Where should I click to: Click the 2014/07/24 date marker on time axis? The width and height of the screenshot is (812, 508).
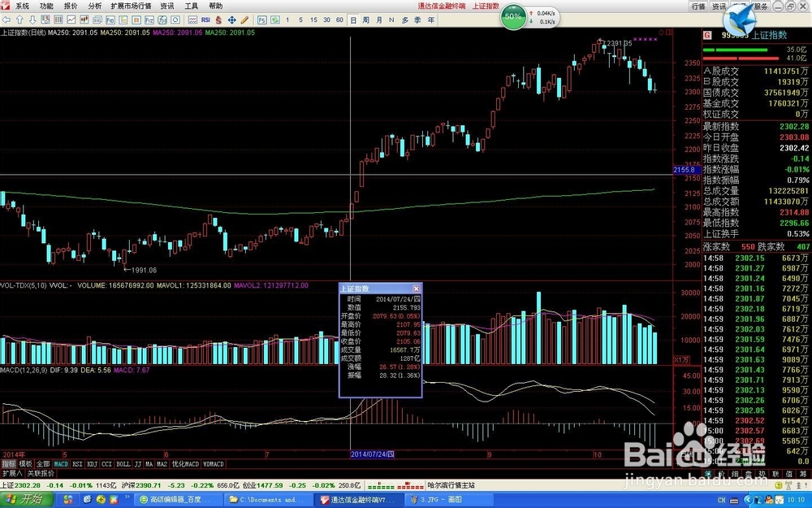pyautogui.click(x=373, y=454)
